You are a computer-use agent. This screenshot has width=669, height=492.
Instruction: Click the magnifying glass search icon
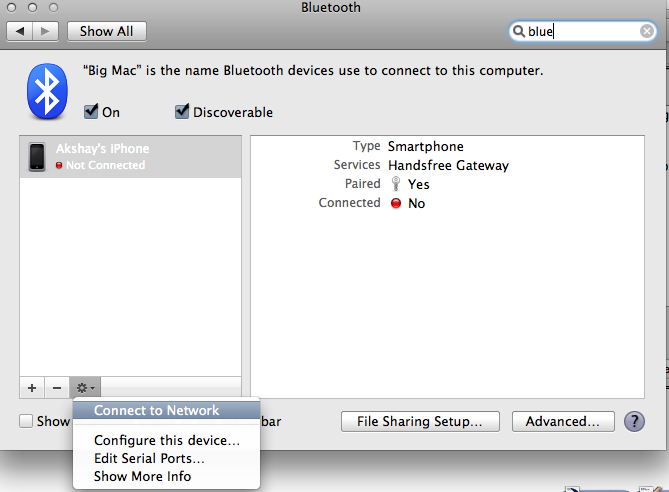pyautogui.click(x=518, y=31)
